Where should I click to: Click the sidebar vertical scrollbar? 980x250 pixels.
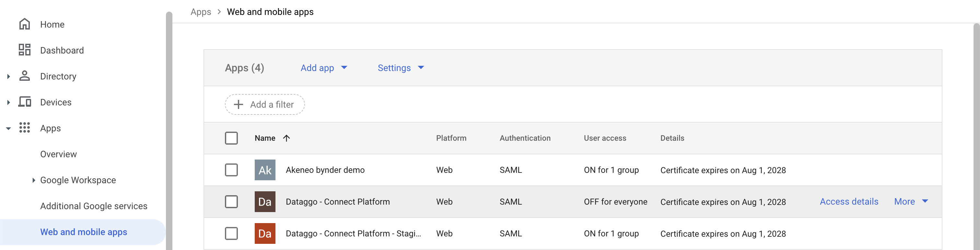[169, 131]
